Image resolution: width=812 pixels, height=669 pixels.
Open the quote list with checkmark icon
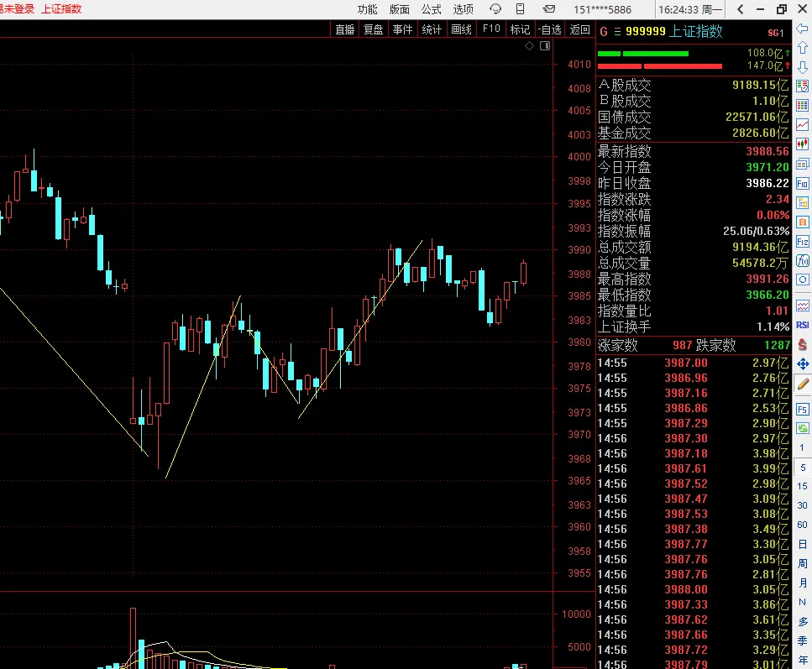tap(803, 86)
